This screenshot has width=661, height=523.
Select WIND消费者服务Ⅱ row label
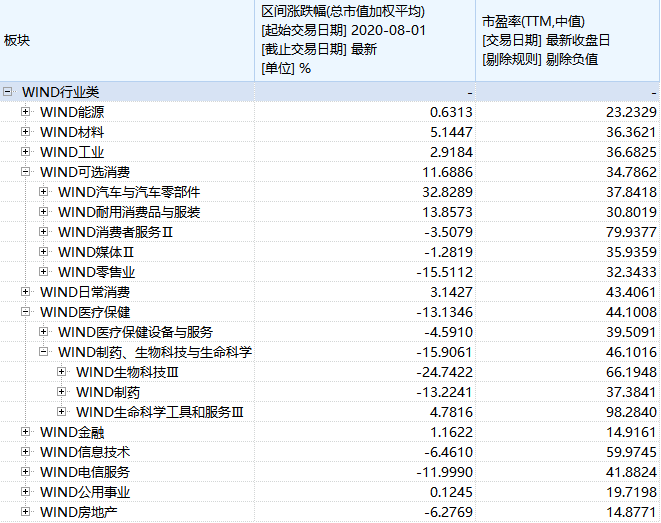pos(116,232)
